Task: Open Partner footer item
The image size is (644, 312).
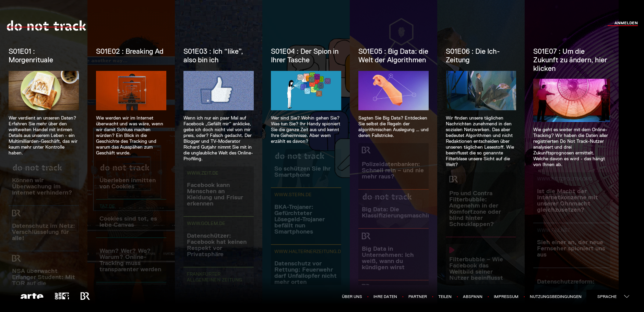Action: [417, 297]
